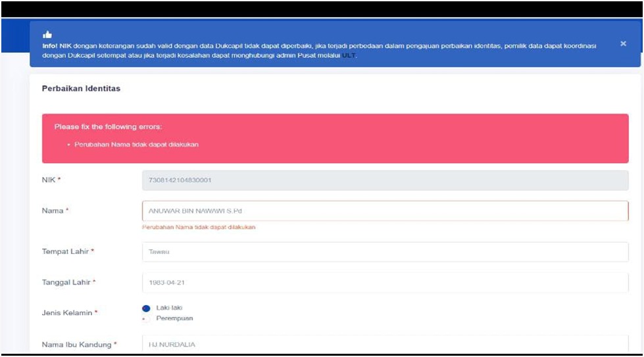This screenshot has height=357, width=644.
Task: Focus the Nama input field
Action: (385, 211)
